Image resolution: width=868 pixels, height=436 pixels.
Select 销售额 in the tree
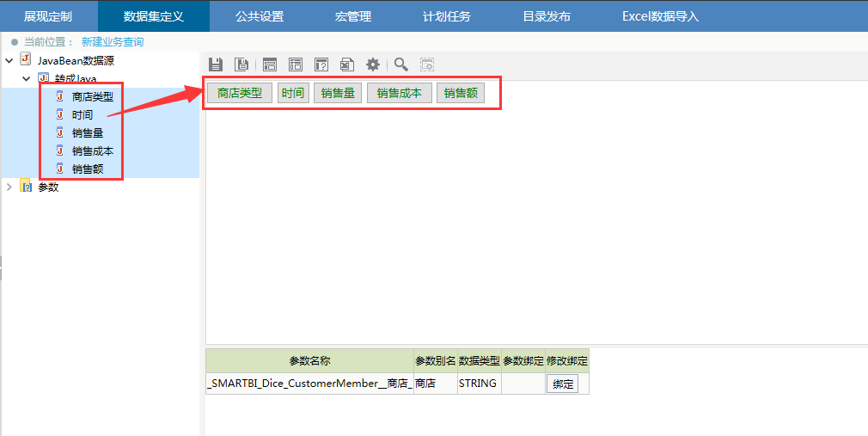[88, 169]
